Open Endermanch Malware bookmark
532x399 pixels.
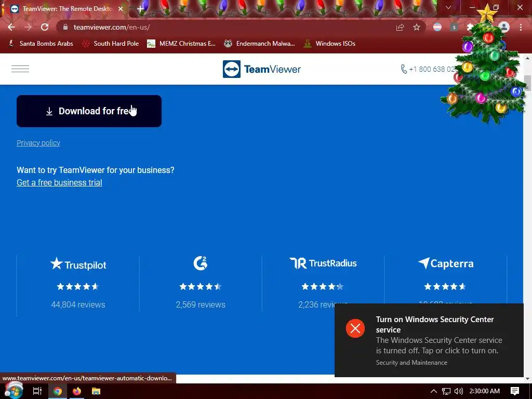(x=260, y=44)
